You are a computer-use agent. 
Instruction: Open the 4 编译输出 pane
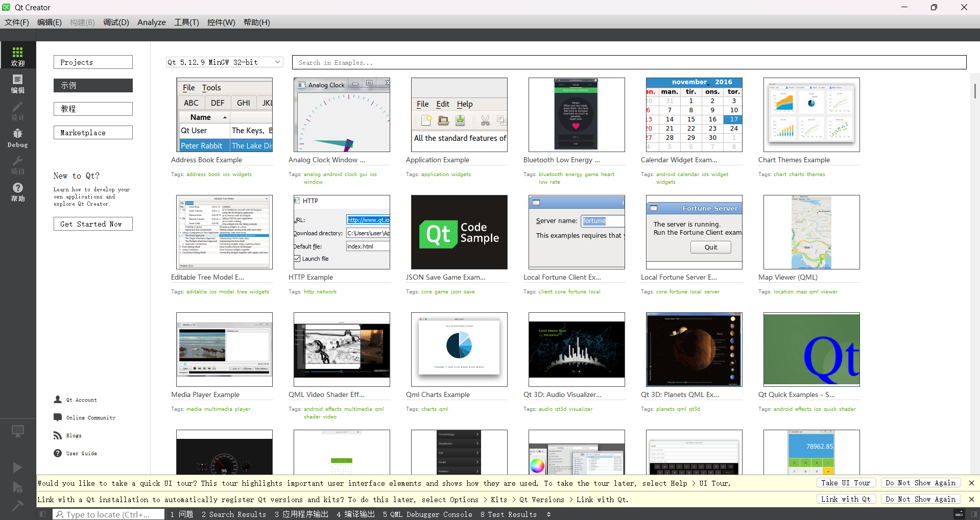pos(356,514)
